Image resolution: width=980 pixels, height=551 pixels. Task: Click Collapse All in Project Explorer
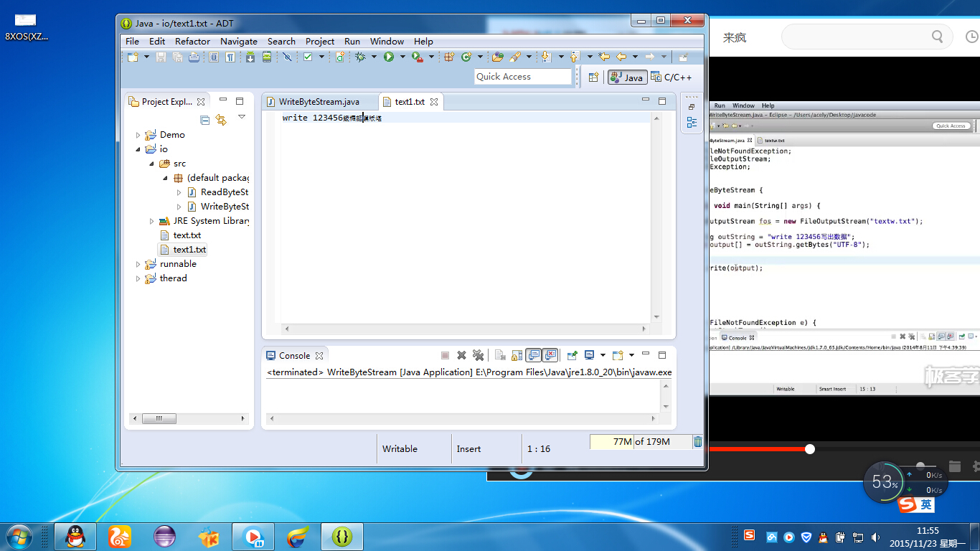(205, 121)
